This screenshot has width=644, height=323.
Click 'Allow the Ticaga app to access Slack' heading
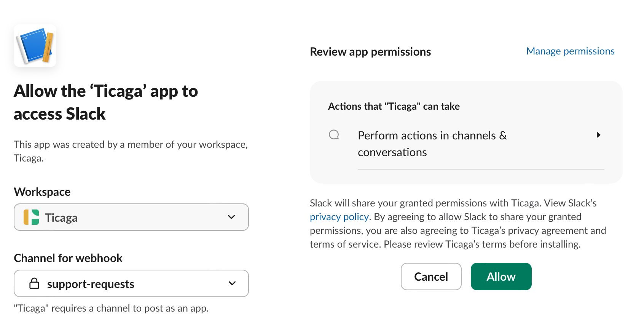[x=106, y=102]
